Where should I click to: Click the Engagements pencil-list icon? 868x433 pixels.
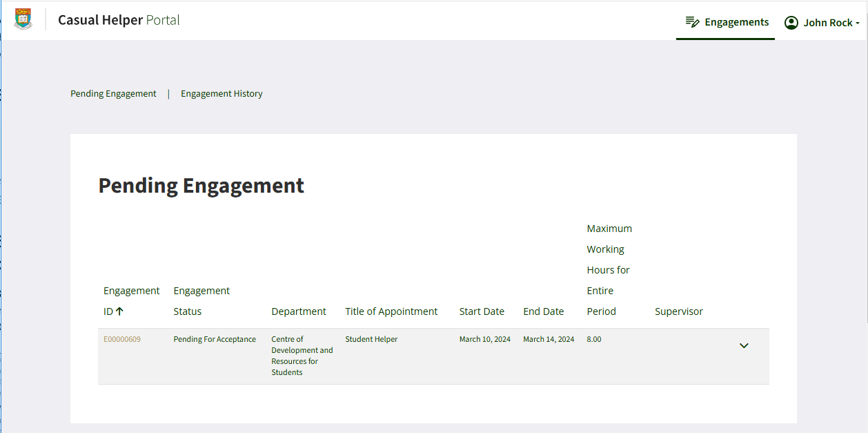point(692,22)
